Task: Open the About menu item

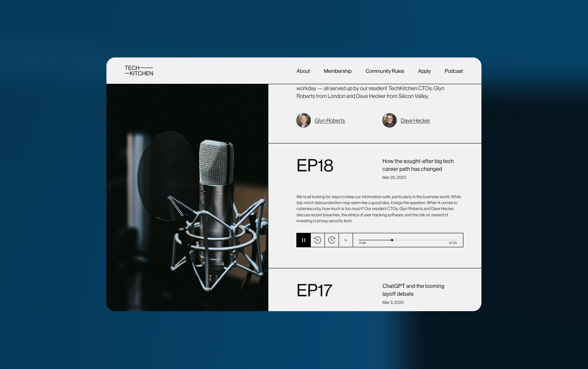Action: coord(303,71)
